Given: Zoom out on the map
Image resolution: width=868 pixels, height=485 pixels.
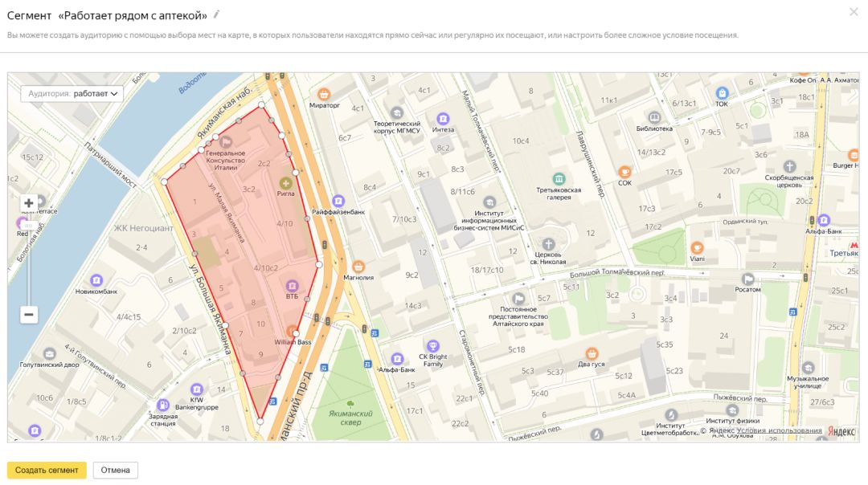Looking at the screenshot, I should (29, 315).
